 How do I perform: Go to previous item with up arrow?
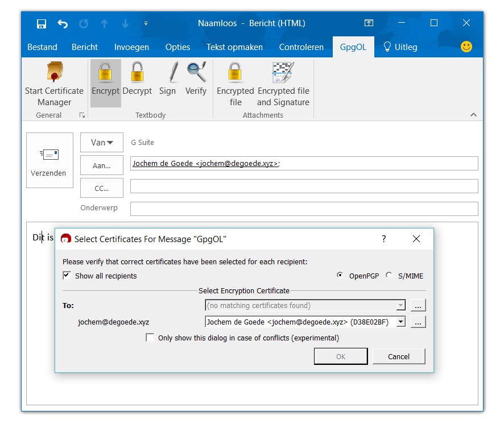105,23
